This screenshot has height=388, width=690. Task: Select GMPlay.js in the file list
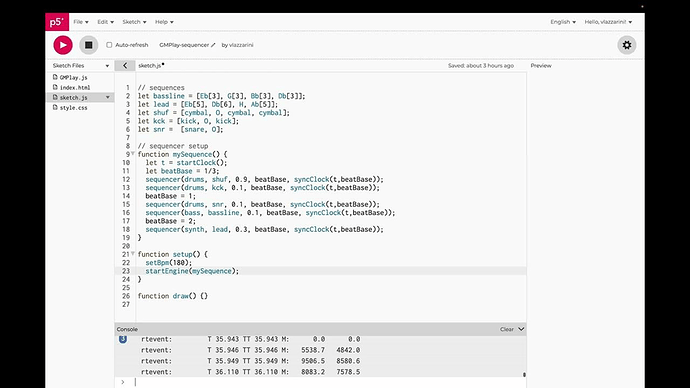point(73,77)
